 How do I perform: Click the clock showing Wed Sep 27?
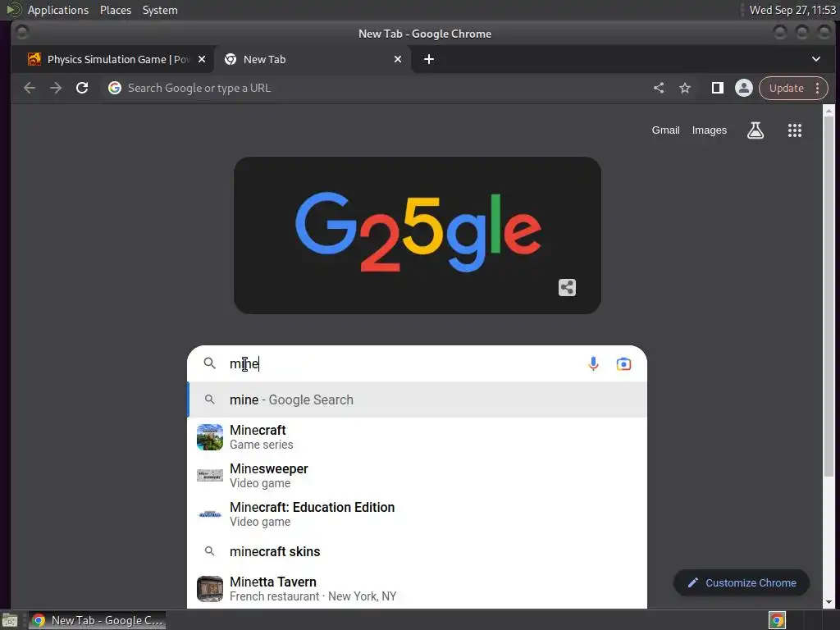[x=792, y=10]
